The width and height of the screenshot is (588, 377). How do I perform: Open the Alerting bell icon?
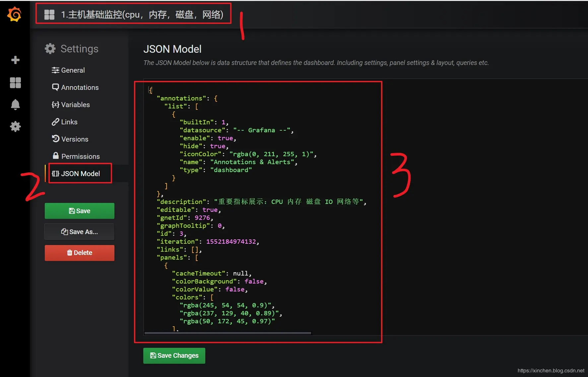coord(15,104)
